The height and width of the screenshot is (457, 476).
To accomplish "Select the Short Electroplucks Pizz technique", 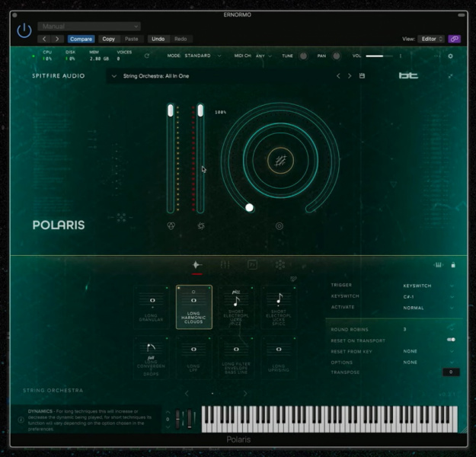I will coord(236,307).
